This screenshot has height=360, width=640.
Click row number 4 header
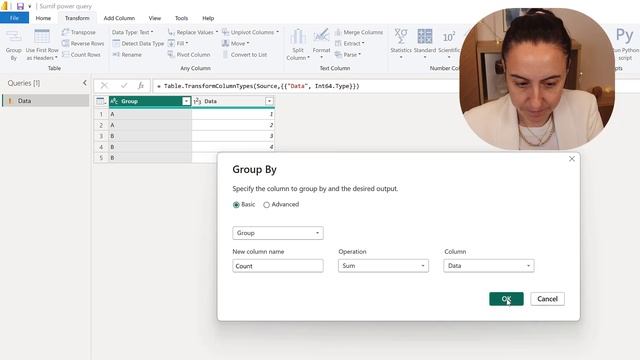(x=101, y=147)
